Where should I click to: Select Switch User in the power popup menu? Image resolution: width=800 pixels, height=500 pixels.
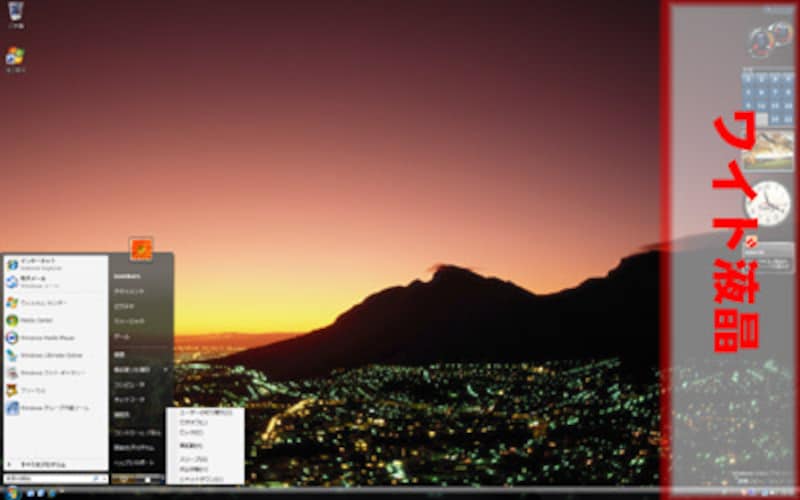(x=205, y=412)
